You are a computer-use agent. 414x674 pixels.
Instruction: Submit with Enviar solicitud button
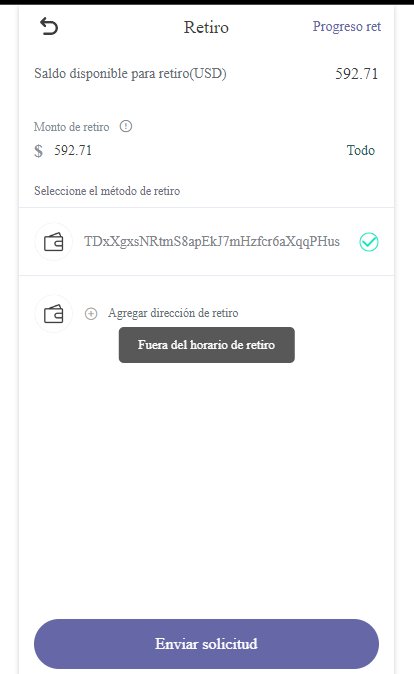tap(206, 644)
